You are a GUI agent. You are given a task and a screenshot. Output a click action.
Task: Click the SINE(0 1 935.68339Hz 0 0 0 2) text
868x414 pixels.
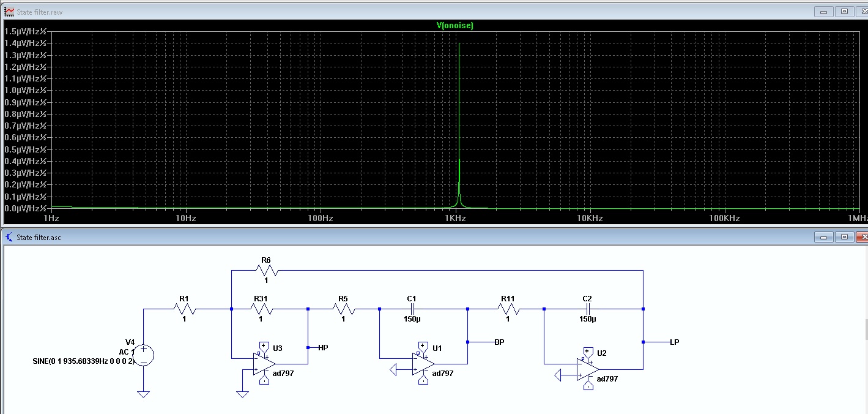83,361
